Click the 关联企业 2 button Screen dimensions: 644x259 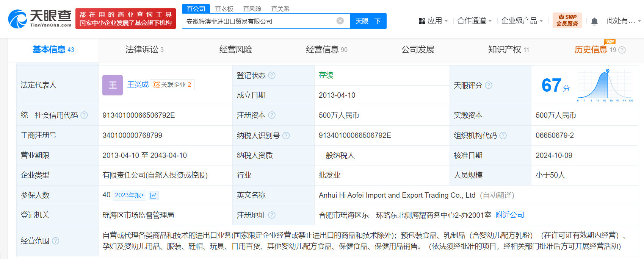pyautogui.click(x=172, y=85)
